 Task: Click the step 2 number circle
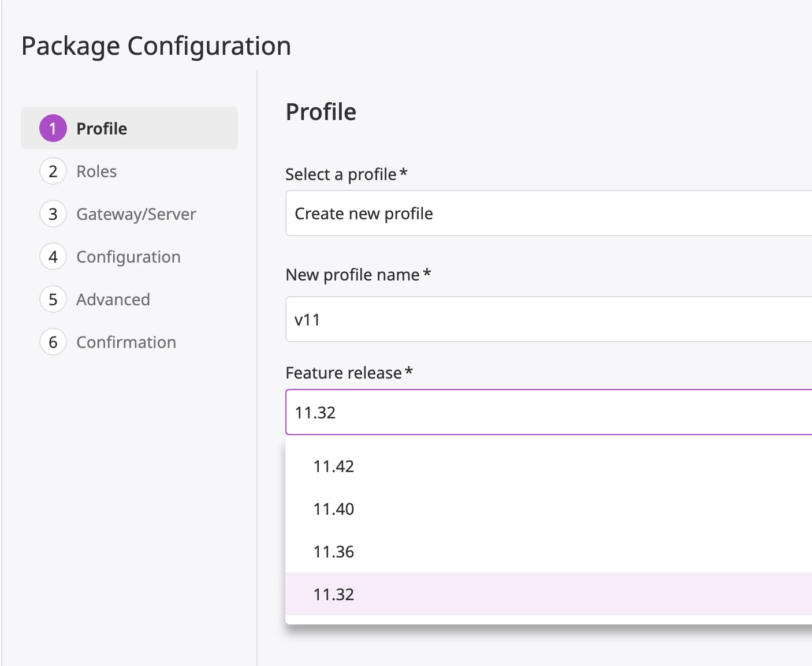(53, 171)
